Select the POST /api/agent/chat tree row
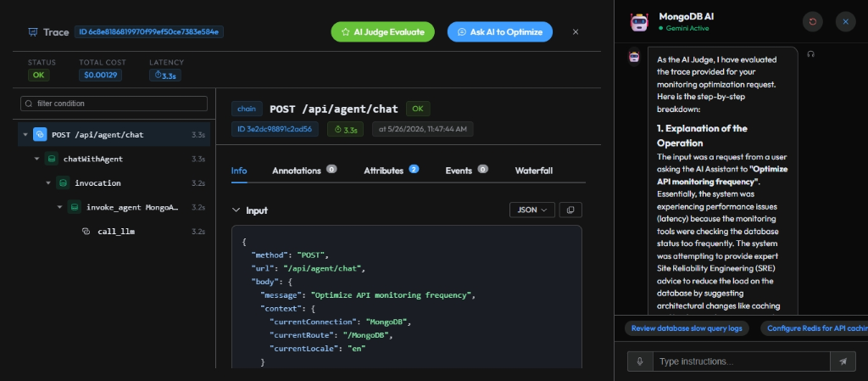Viewport: 868px width, 381px height. click(114, 135)
